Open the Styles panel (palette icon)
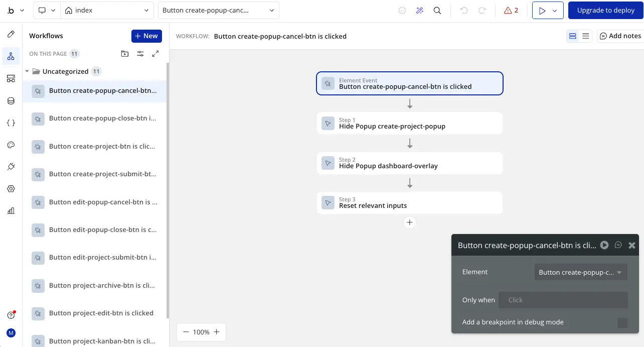 click(x=11, y=145)
